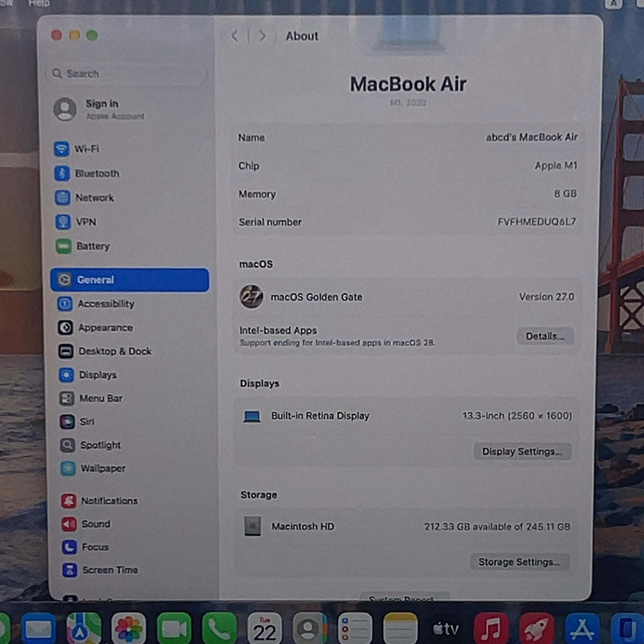
Task: Open VPN settings icon
Action: (x=63, y=222)
